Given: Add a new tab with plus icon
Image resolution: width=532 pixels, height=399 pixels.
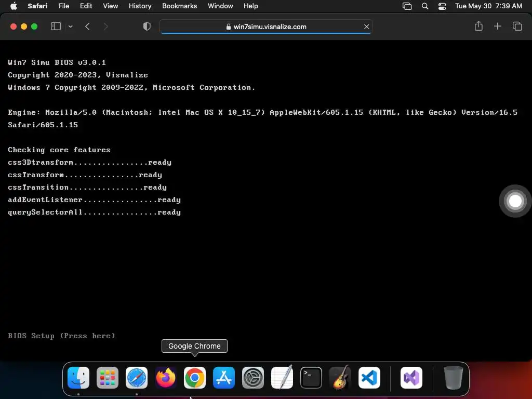Looking at the screenshot, I should click(497, 26).
